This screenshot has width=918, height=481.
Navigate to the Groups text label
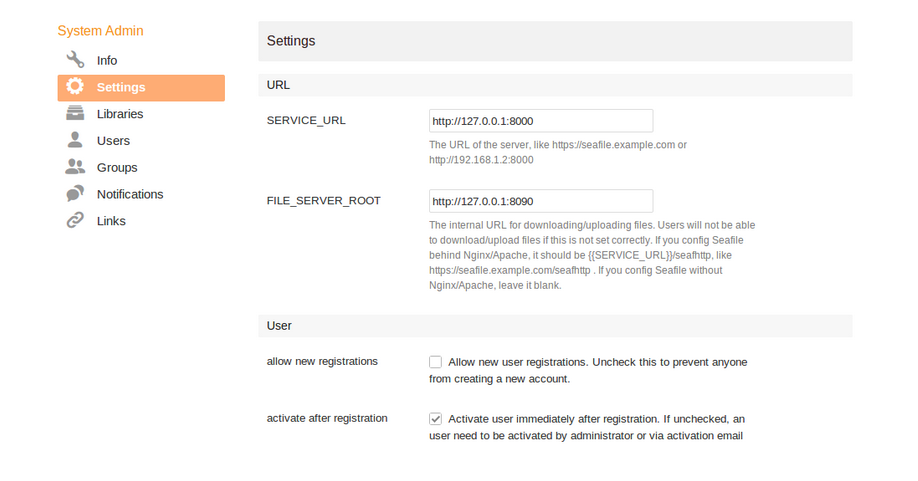[117, 168]
